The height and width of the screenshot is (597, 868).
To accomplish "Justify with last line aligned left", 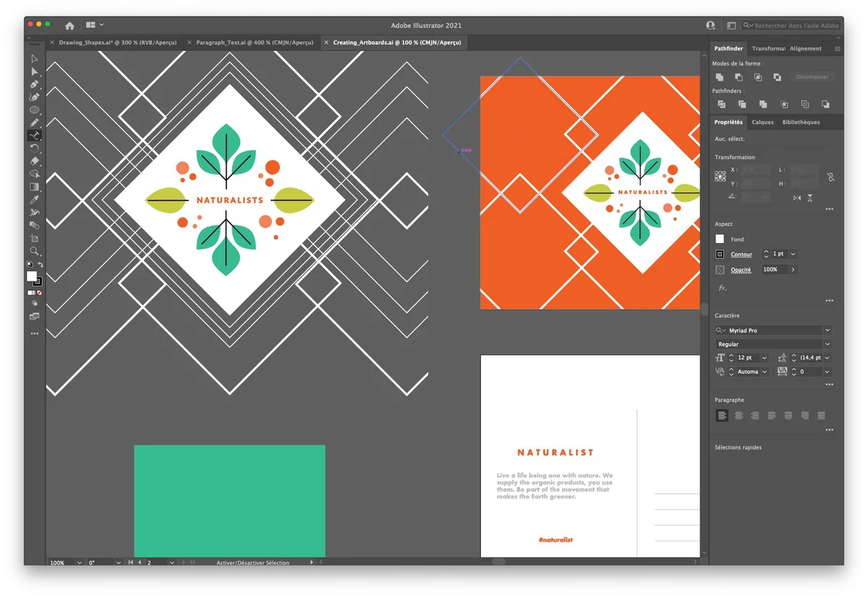I will pos(772,415).
